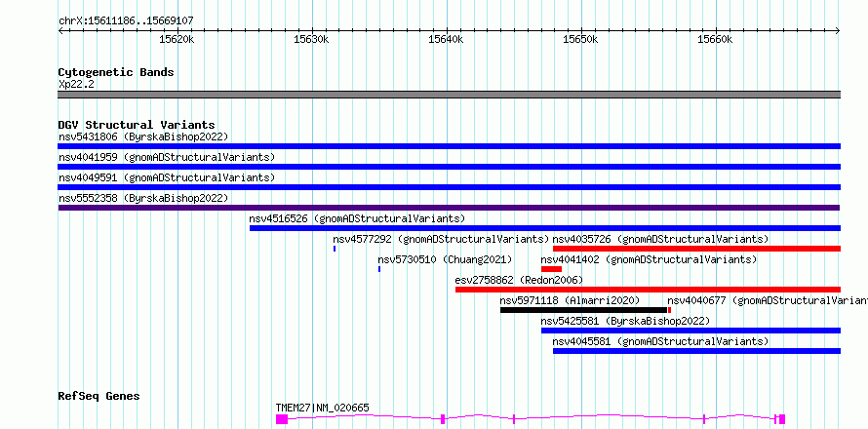Viewport: 868px width, 429px height.
Task: Select the 15640k ruler position label
Action: click(x=446, y=39)
